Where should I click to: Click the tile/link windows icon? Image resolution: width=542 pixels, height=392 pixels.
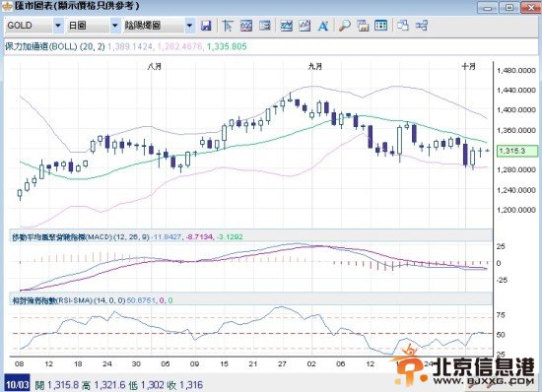[422, 26]
